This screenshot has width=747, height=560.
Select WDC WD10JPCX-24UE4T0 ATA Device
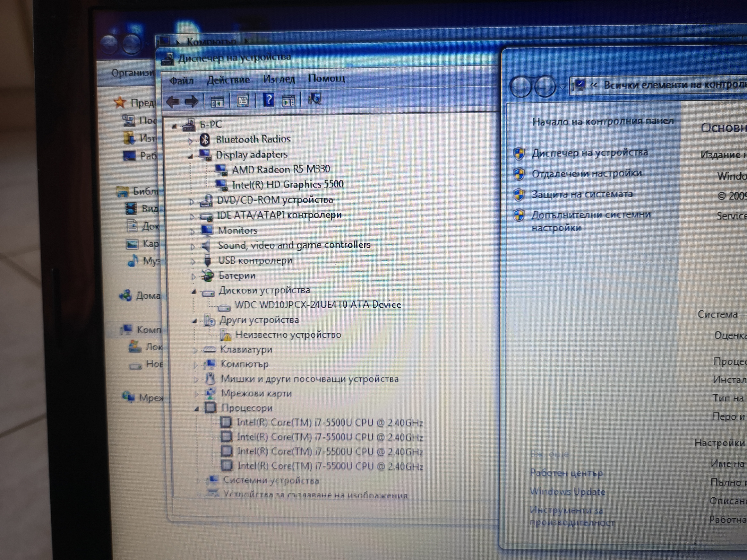[318, 305]
